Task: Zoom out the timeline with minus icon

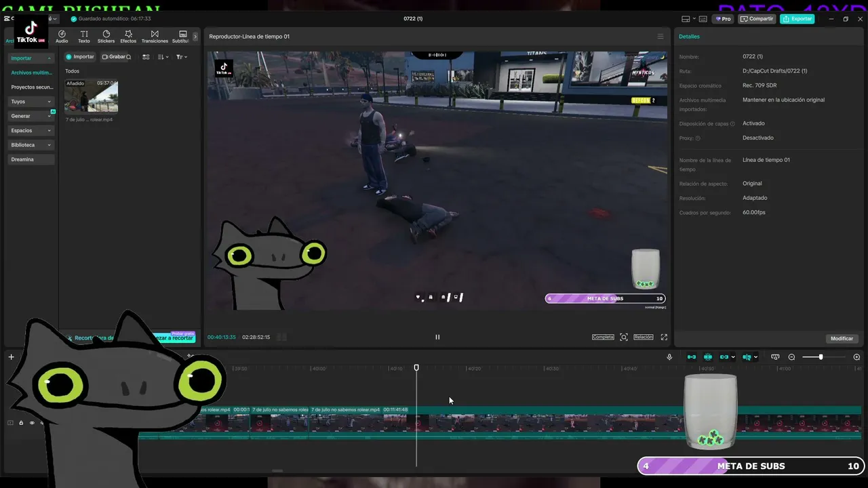Action: click(x=791, y=357)
